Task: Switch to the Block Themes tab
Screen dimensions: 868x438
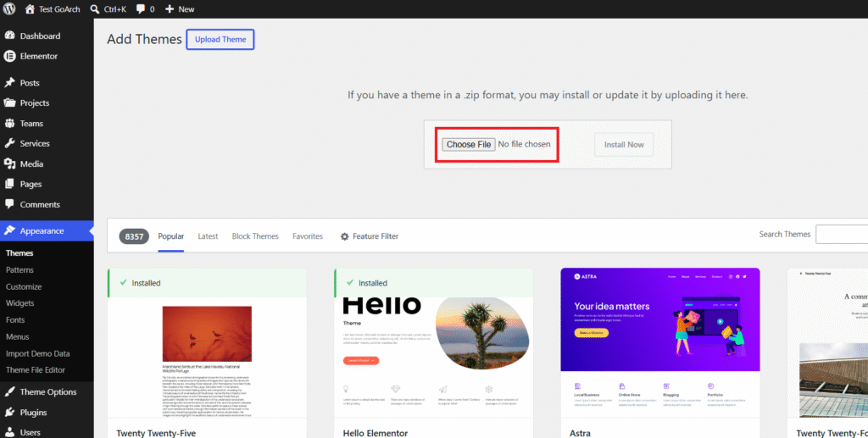Action: (x=255, y=236)
